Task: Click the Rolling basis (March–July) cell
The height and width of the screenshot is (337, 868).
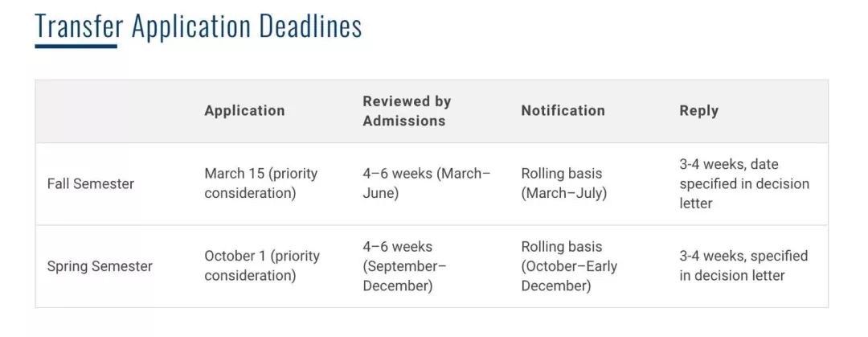Action: coord(563,183)
